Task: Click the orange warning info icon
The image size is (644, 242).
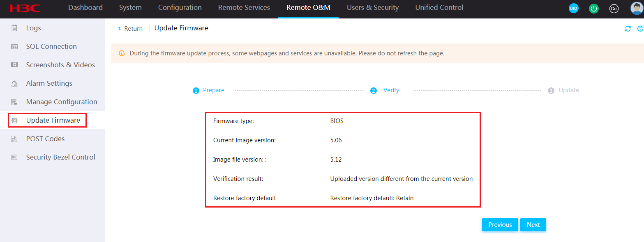Action: click(122, 53)
